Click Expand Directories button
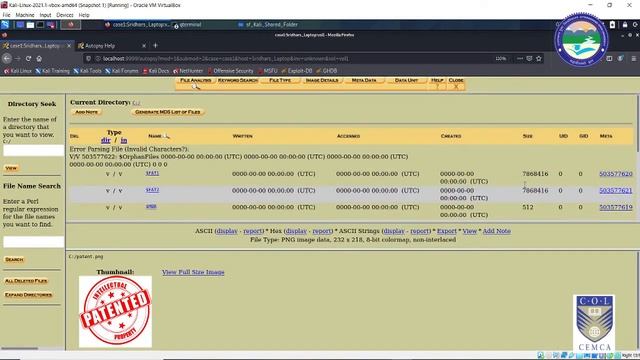The height and width of the screenshot is (360, 640). pos(29,295)
